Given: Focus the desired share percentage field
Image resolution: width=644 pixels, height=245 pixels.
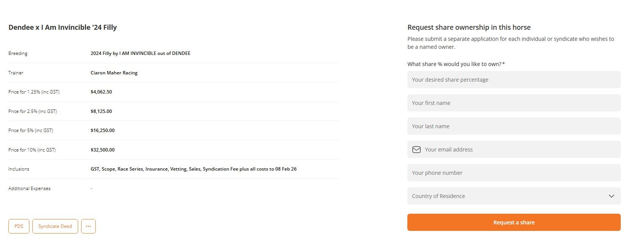Looking at the screenshot, I should [x=513, y=80].
